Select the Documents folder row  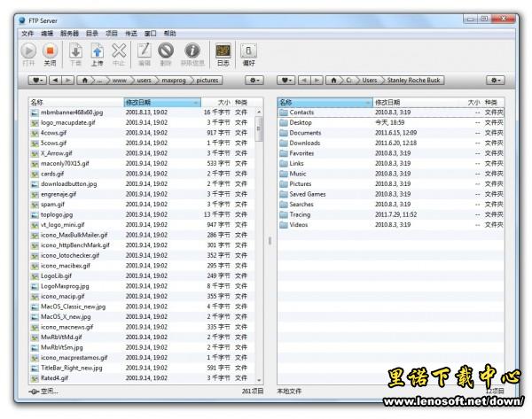point(391,133)
